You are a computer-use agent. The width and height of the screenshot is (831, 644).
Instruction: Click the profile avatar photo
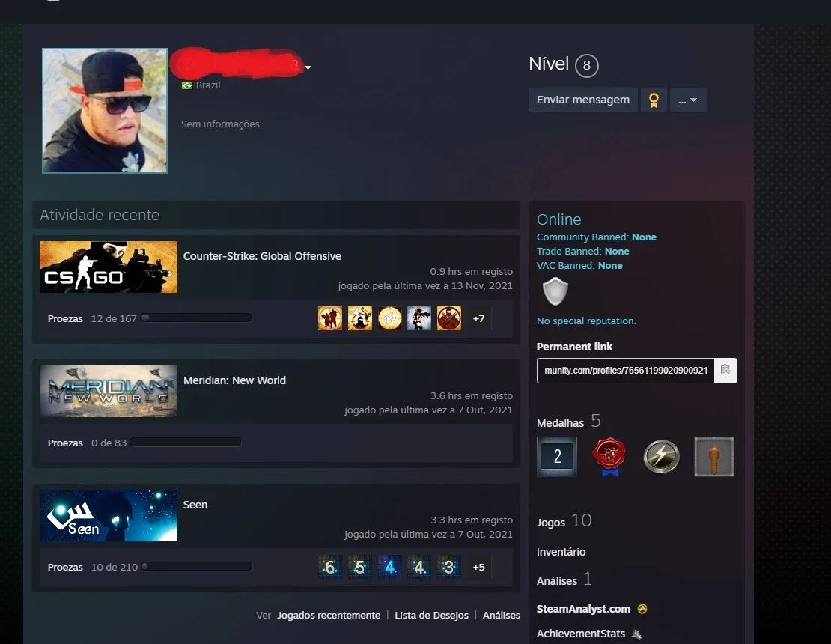point(105,111)
